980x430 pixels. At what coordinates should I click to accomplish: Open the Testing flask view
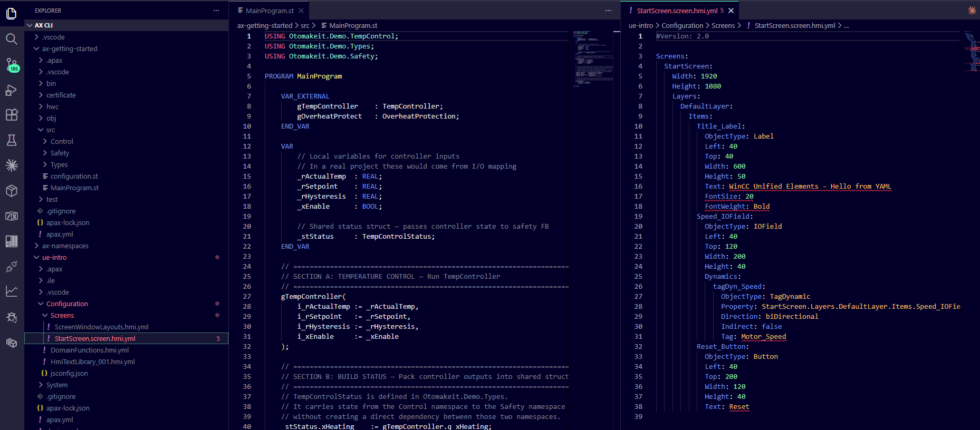[x=12, y=140]
